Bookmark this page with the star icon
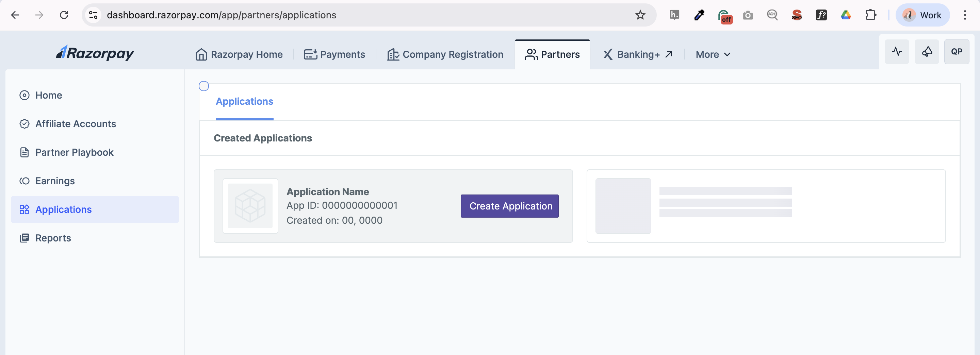 [x=640, y=15]
